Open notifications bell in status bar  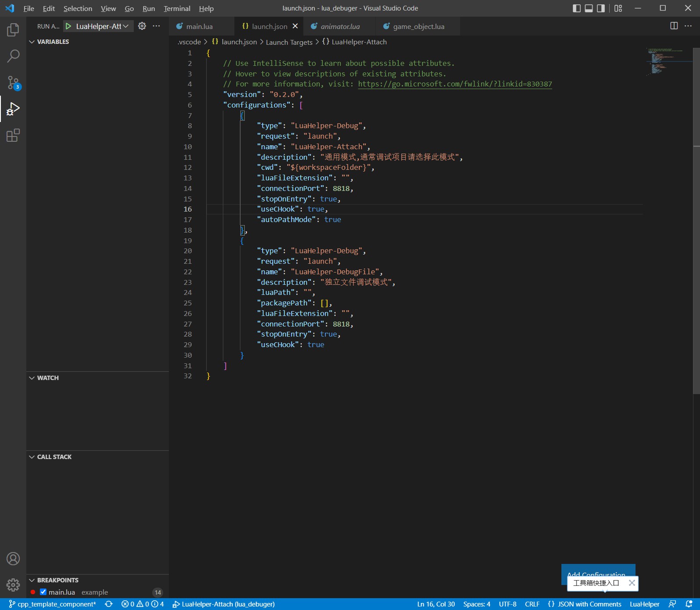point(689,604)
